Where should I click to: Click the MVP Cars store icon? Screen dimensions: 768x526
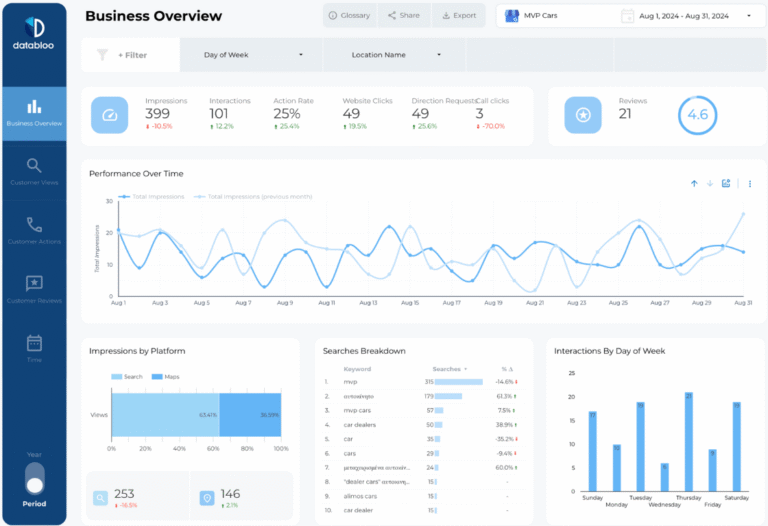click(x=512, y=16)
